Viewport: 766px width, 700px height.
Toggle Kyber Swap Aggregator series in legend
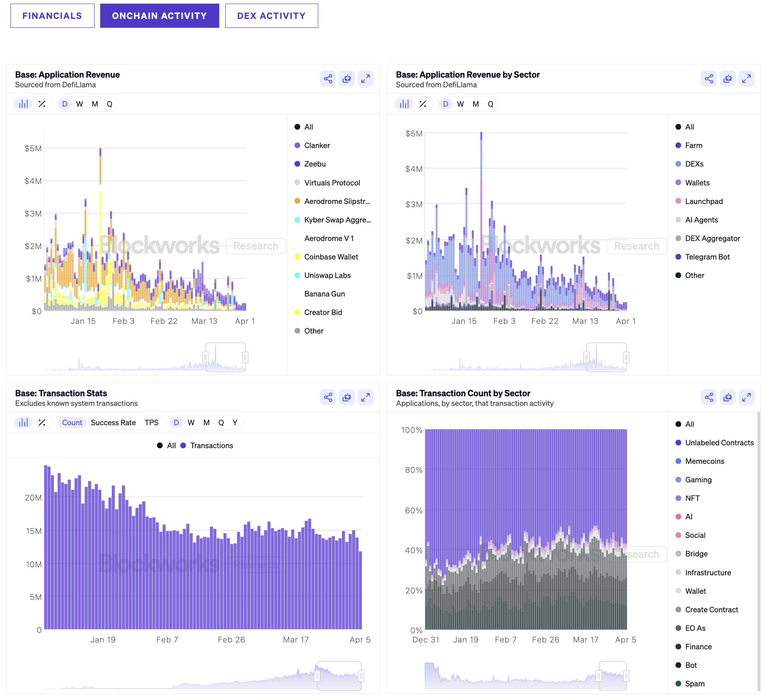333,220
